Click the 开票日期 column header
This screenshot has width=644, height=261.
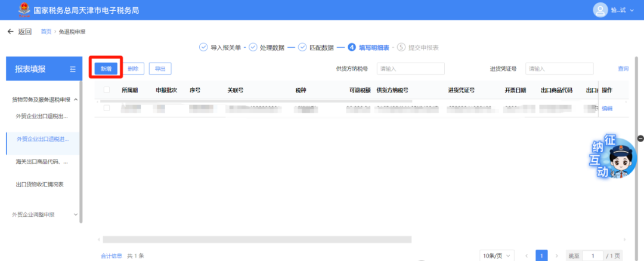tap(515, 90)
